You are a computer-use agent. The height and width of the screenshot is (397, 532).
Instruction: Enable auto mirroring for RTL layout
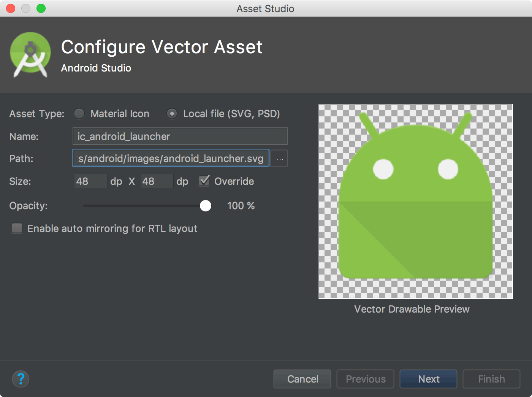[17, 228]
